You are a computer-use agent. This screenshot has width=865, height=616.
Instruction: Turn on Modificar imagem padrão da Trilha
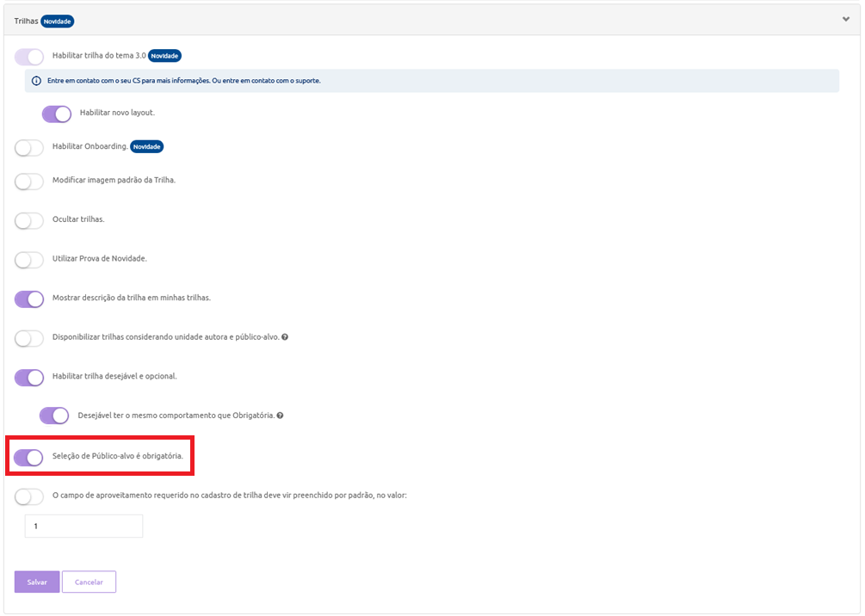point(29,181)
